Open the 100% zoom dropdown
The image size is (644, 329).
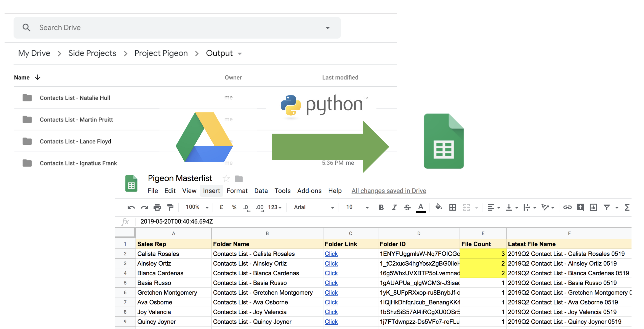pos(197,207)
